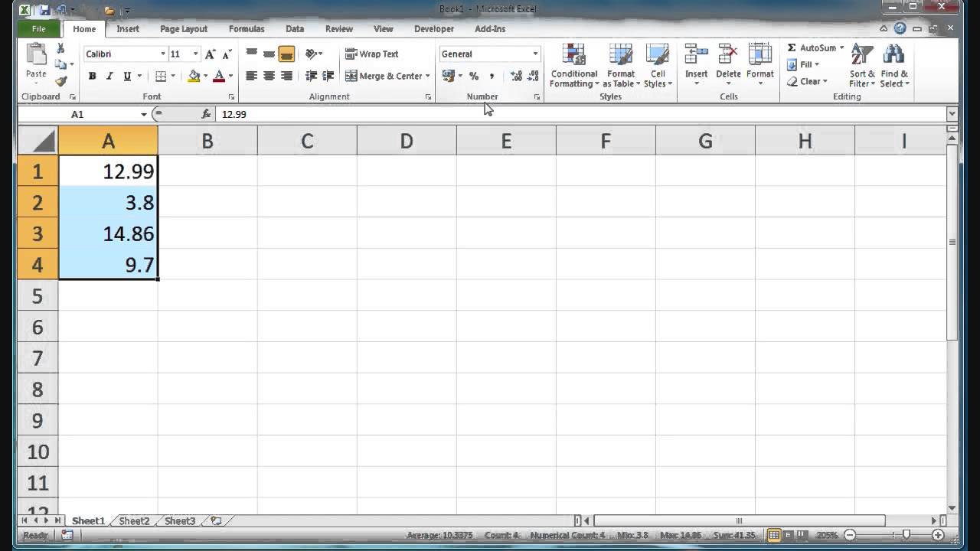Apply the yellow Fill Color bucket

coord(194,76)
